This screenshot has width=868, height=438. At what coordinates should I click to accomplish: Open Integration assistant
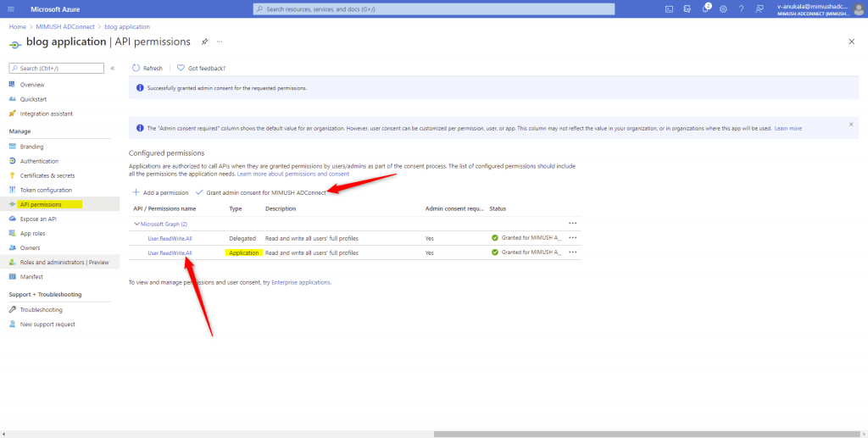coord(46,114)
